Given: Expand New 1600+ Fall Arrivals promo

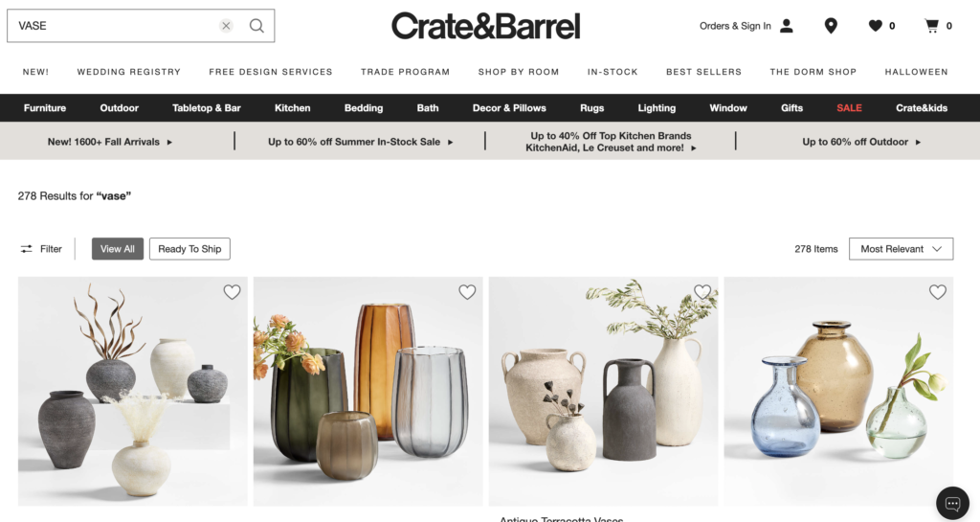Looking at the screenshot, I should tap(110, 142).
